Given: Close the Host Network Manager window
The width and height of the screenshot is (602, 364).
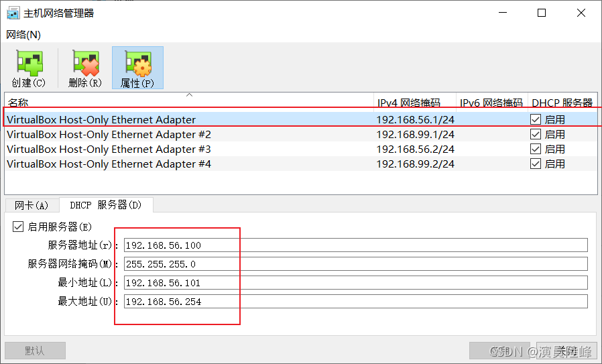Looking at the screenshot, I should tap(581, 13).
